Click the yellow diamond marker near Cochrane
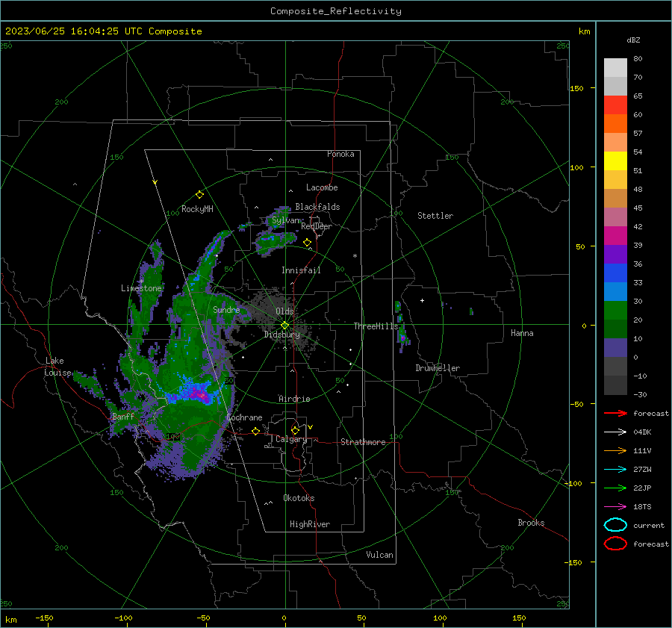 [x=255, y=431]
